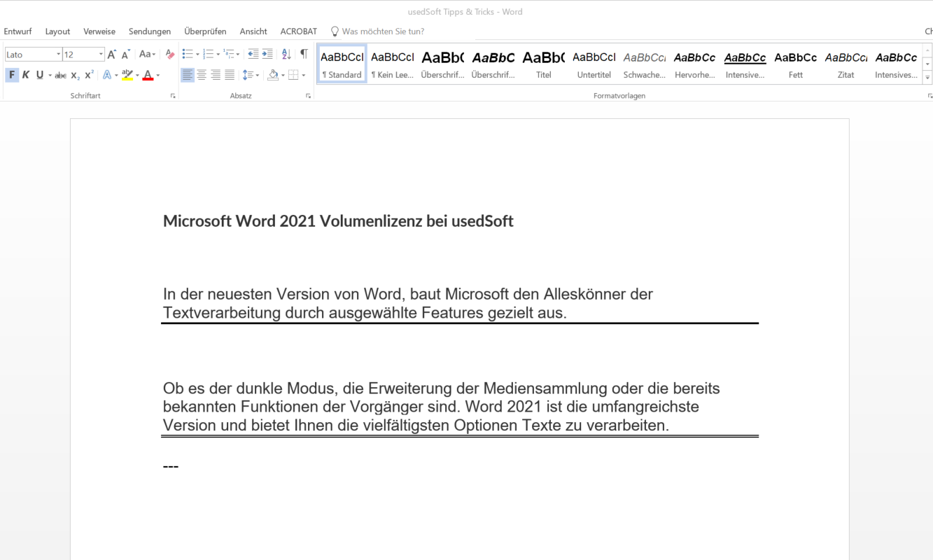Click the increase font size icon
The image size is (933, 560).
pos(111,54)
